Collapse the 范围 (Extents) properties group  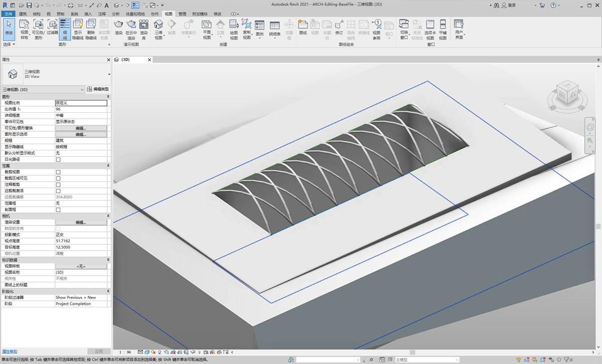point(108,165)
